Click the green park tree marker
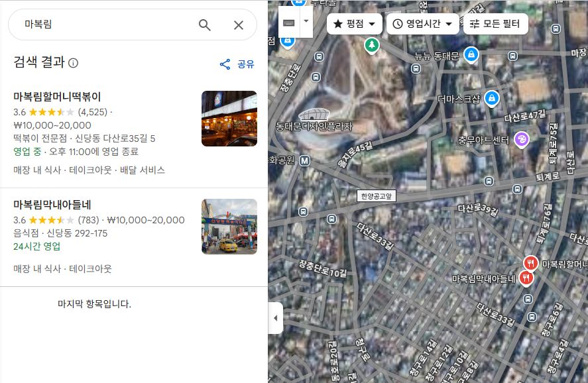Screen dimensions: 588x383 (x=372, y=45)
